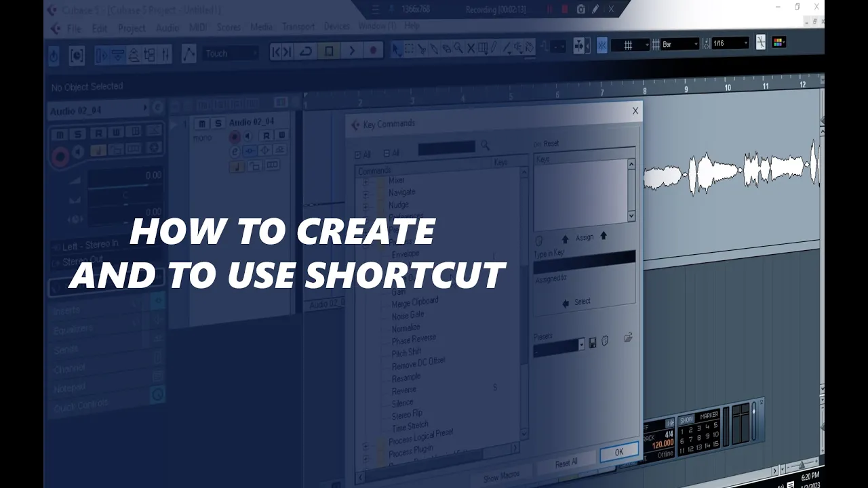Click the Type in Key field
Image resolution: width=868 pixels, height=488 pixels.
coord(585,264)
